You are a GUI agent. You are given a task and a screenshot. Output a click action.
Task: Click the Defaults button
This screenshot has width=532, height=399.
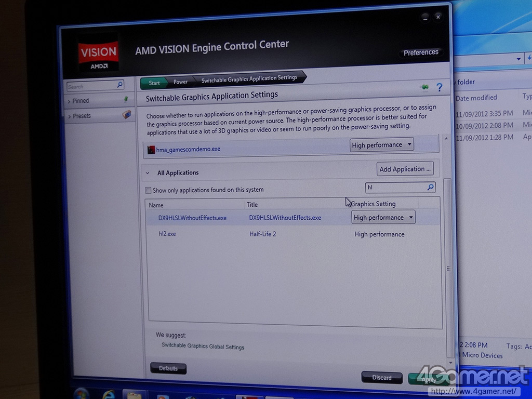(x=168, y=368)
